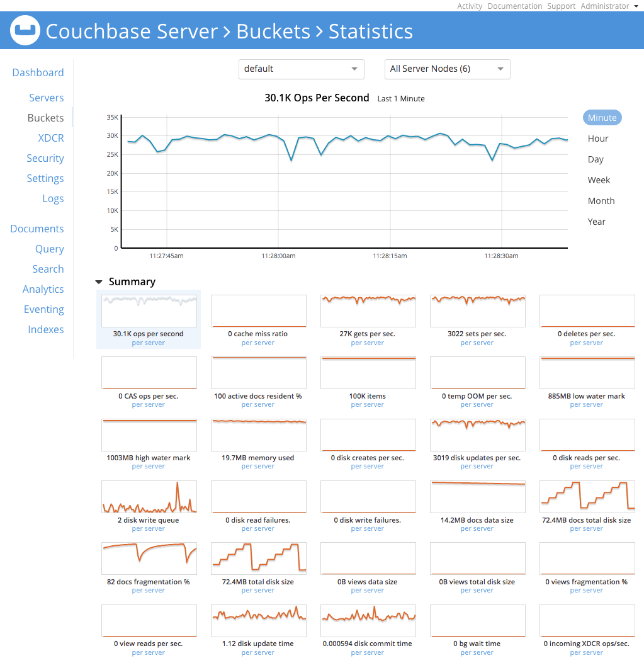644x658 pixels.
Task: Select disk updates per sec. graph
Action: [477, 434]
